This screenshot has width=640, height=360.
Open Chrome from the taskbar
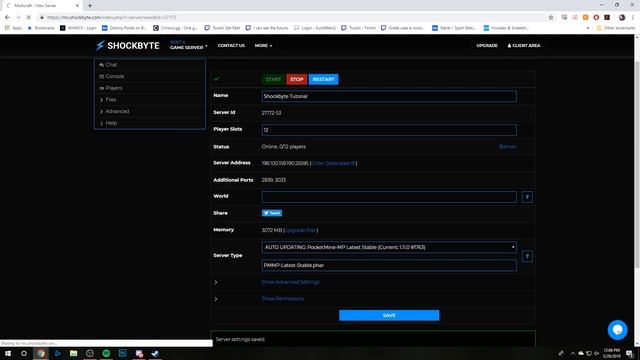point(41,353)
